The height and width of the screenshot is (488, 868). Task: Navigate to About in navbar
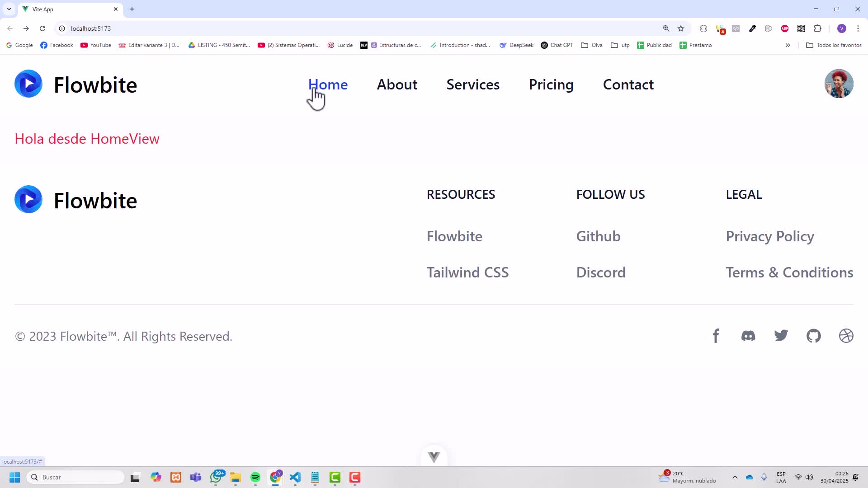click(397, 84)
